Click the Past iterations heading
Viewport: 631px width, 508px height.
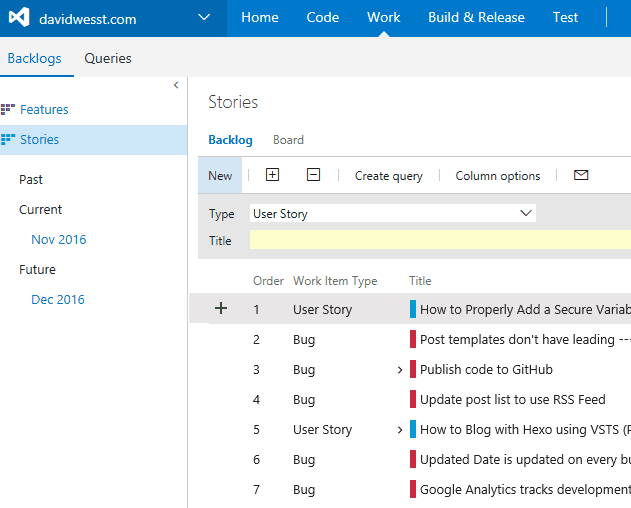click(31, 180)
